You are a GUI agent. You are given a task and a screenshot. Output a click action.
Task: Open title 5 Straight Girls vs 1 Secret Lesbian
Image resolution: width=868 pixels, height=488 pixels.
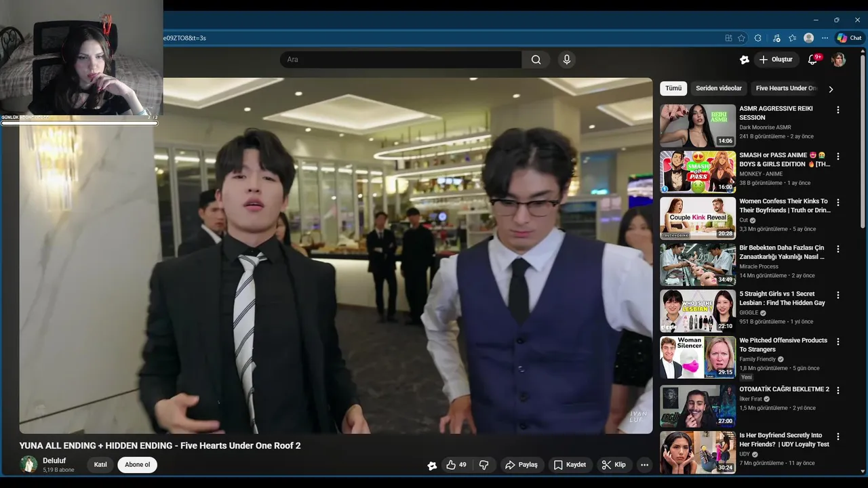click(782, 299)
